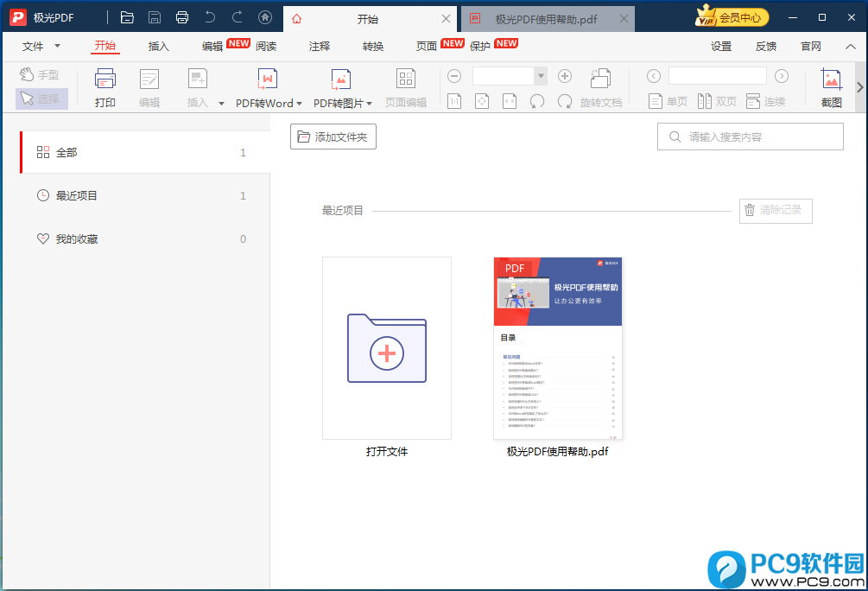Collapse the ribbon with chevron
Screen dimensions: 868x591
tap(850, 47)
